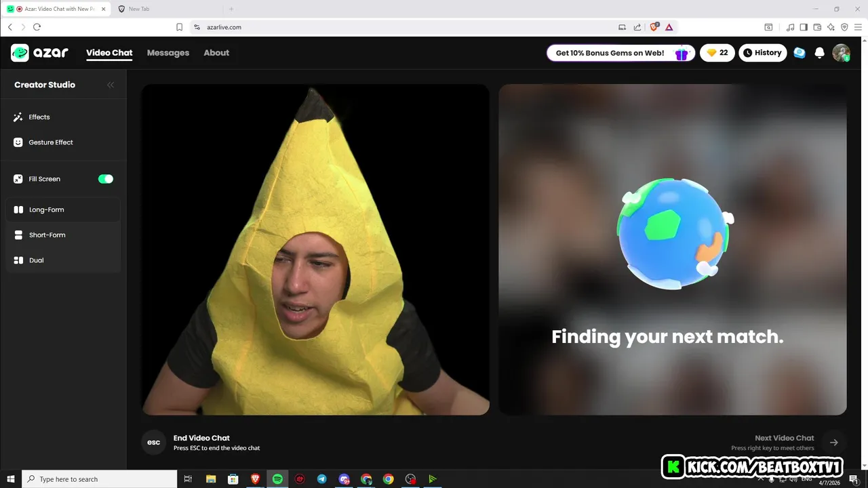The width and height of the screenshot is (868, 488).
Task: Go back in the browser
Action: tap(10, 27)
